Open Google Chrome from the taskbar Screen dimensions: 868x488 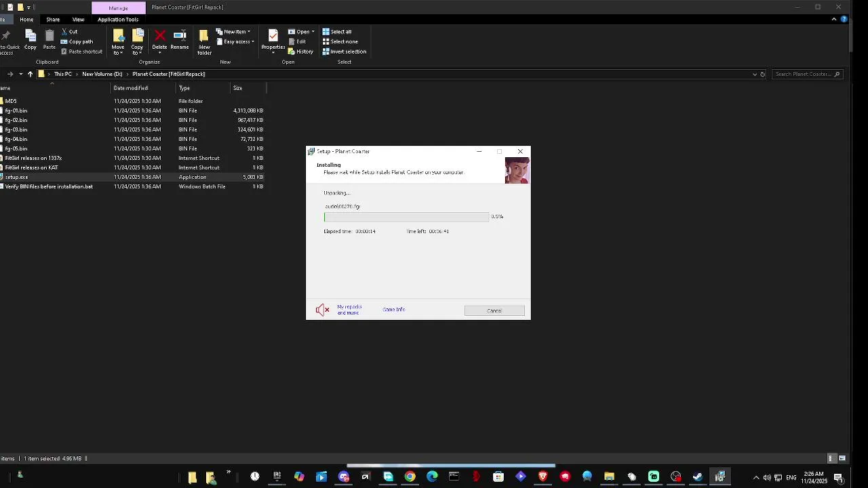(410, 476)
